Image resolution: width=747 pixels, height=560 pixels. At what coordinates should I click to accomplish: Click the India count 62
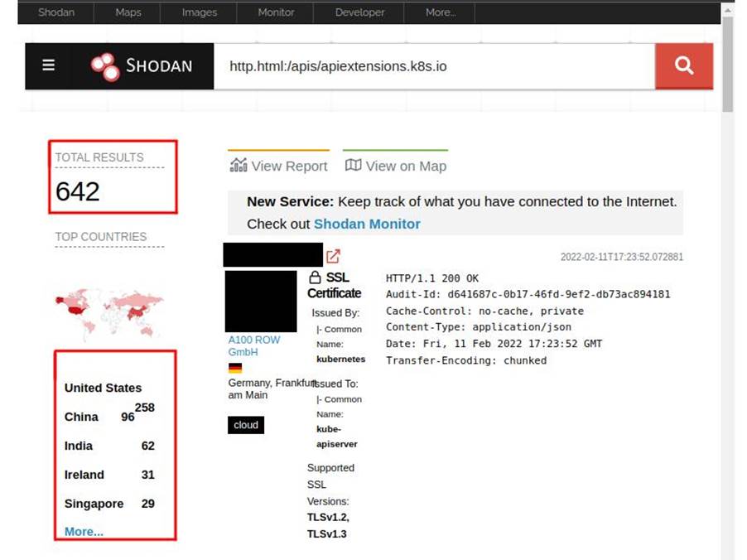click(148, 446)
